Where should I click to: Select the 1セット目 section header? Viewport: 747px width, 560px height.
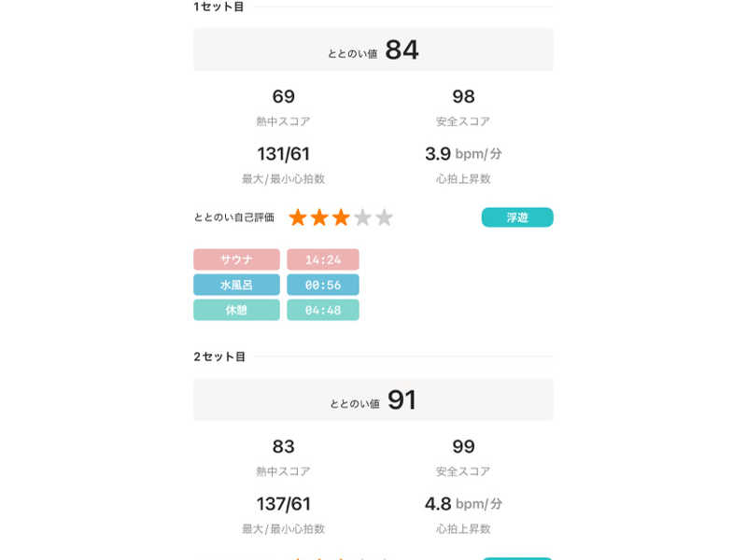tap(219, 7)
